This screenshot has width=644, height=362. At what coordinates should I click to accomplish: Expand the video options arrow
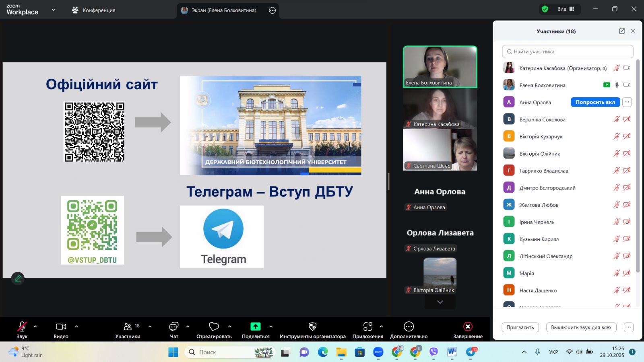click(76, 327)
